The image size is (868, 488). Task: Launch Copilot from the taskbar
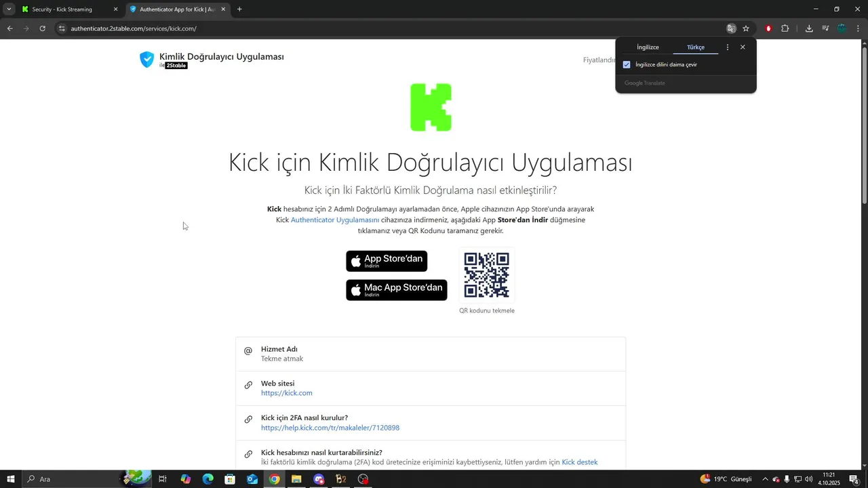click(185, 479)
